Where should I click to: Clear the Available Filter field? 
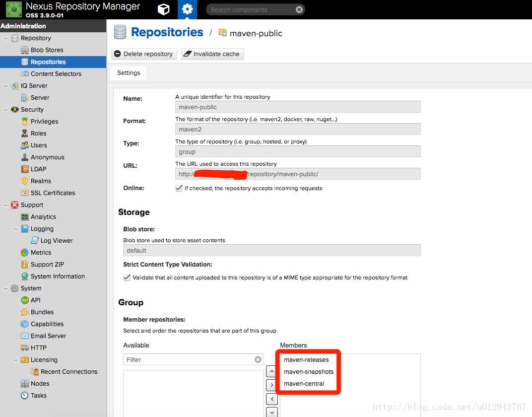pyautogui.click(x=258, y=359)
